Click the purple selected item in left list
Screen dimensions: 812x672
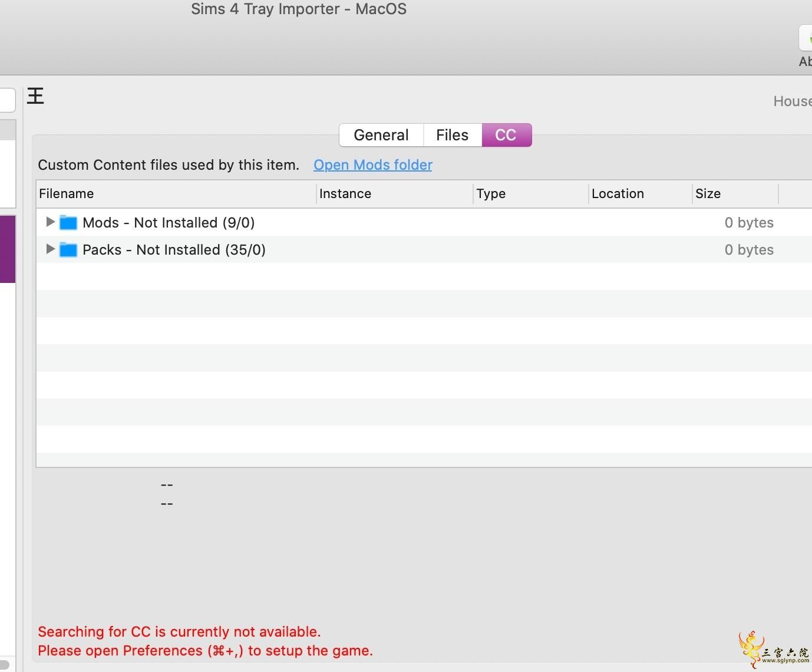click(8, 249)
